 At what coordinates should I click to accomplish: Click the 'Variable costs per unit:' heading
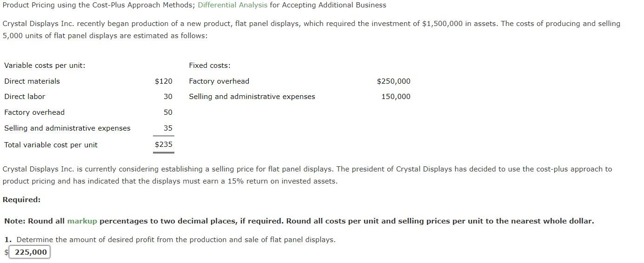(45, 66)
